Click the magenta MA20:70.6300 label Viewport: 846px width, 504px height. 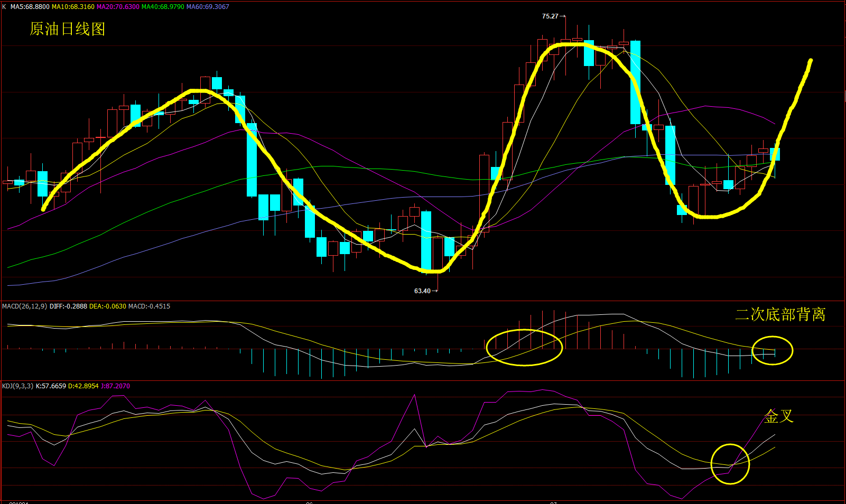click(x=118, y=7)
